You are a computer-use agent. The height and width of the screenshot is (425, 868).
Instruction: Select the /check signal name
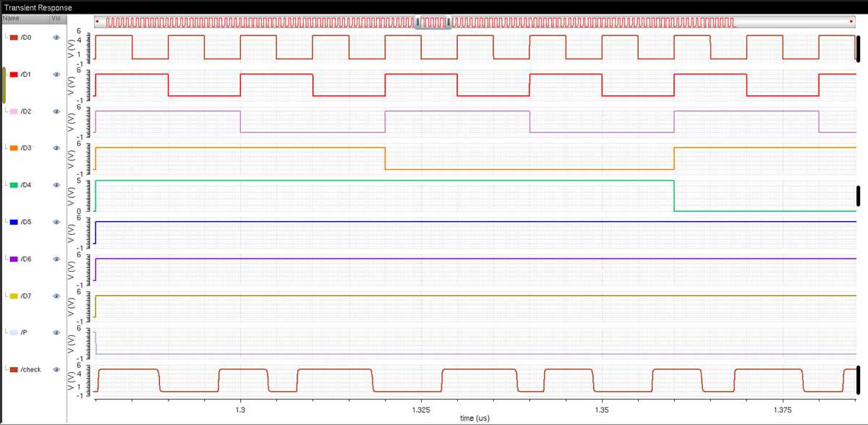[x=31, y=369]
